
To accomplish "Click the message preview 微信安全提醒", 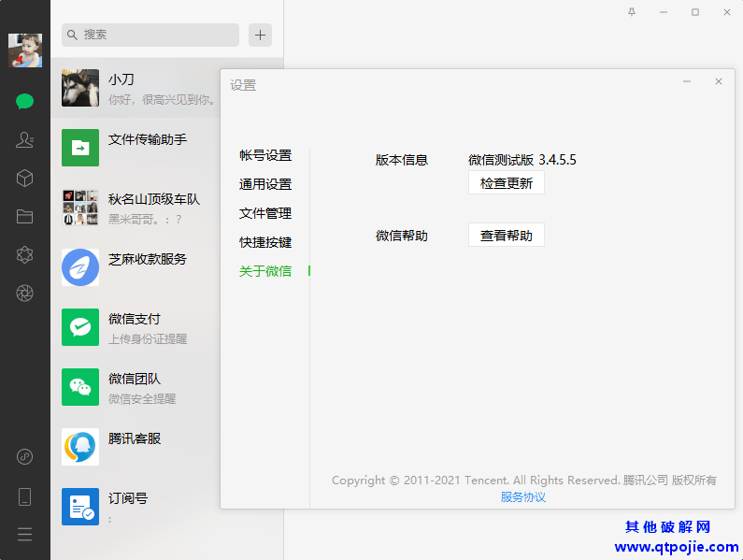I will [142, 399].
